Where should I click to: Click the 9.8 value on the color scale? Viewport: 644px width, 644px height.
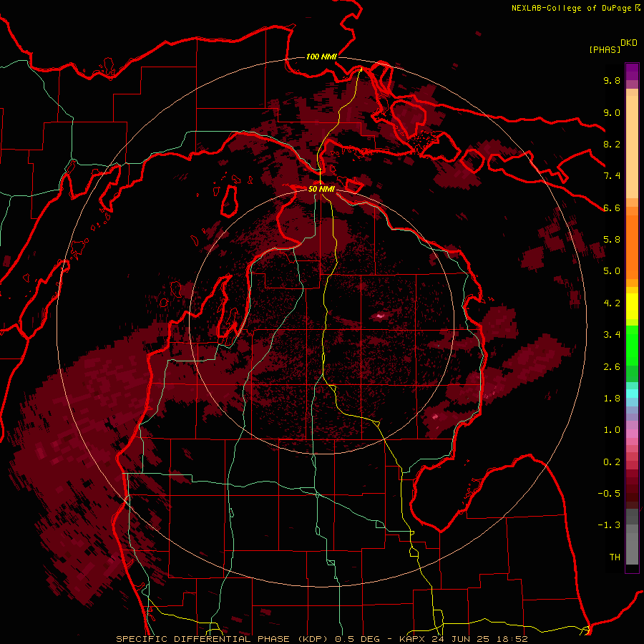coord(612,80)
